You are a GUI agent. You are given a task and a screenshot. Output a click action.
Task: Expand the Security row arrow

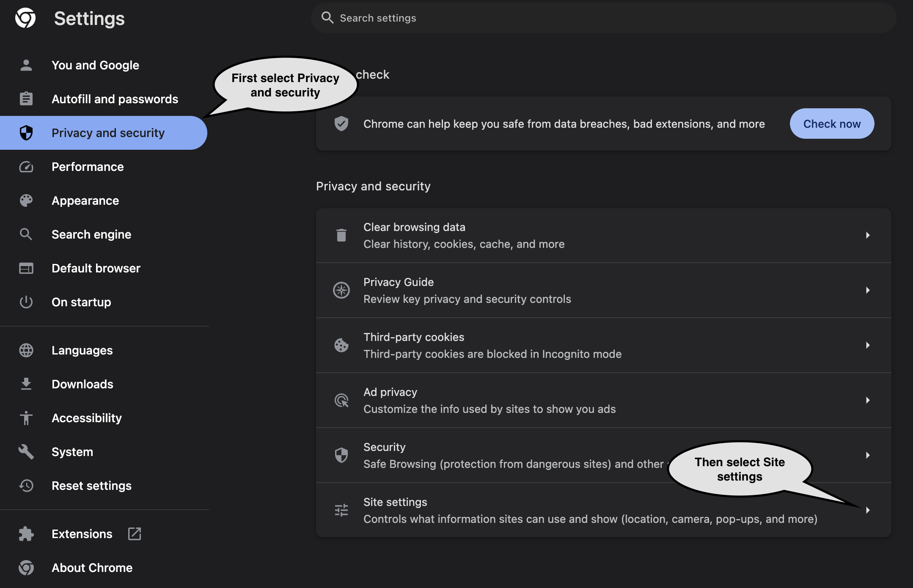[867, 455]
